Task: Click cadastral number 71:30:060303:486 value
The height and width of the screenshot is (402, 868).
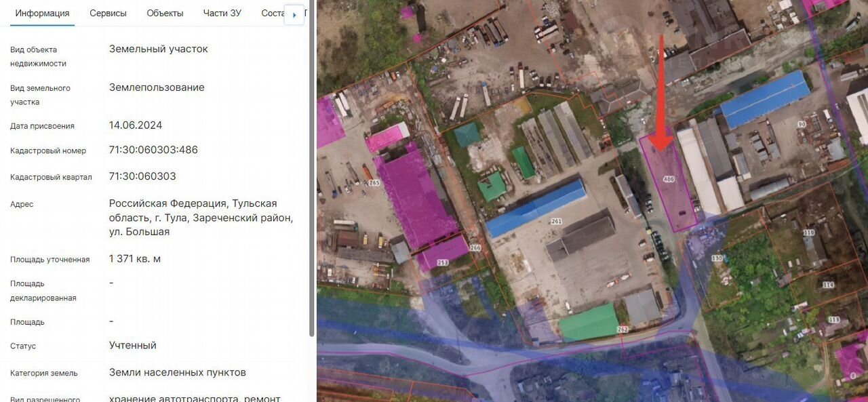Action: pos(153,150)
